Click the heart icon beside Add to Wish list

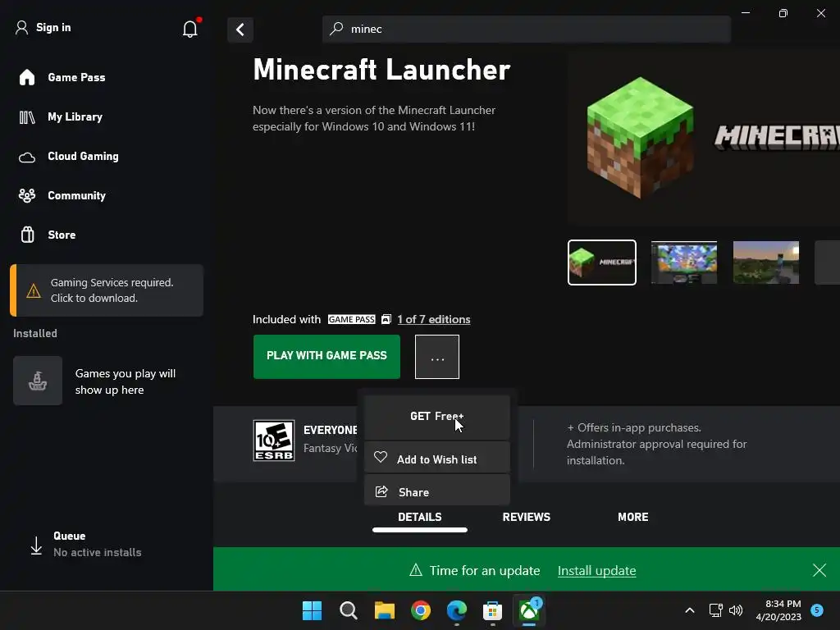pos(381,458)
